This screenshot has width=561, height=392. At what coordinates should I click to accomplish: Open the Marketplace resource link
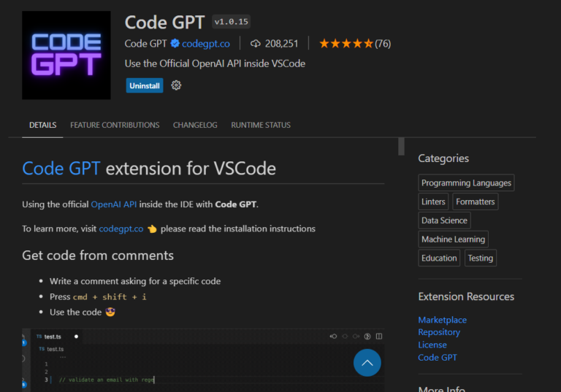coord(443,320)
